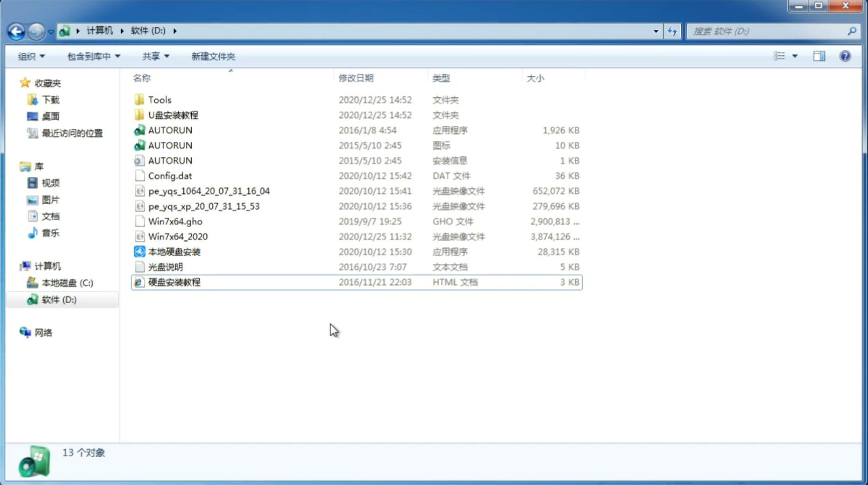Image resolution: width=868 pixels, height=485 pixels.
Task: Open the pe_yqs_1064 disc image file
Action: coord(209,191)
